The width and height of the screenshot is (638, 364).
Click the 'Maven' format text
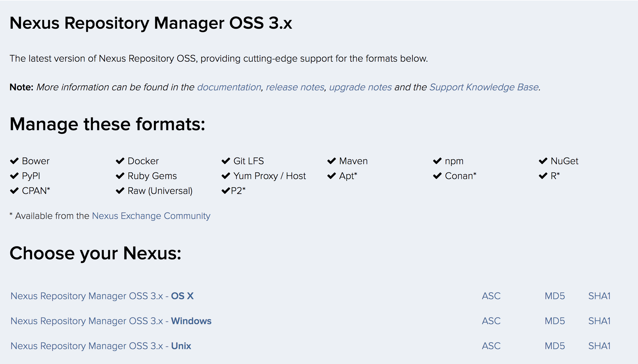(353, 161)
